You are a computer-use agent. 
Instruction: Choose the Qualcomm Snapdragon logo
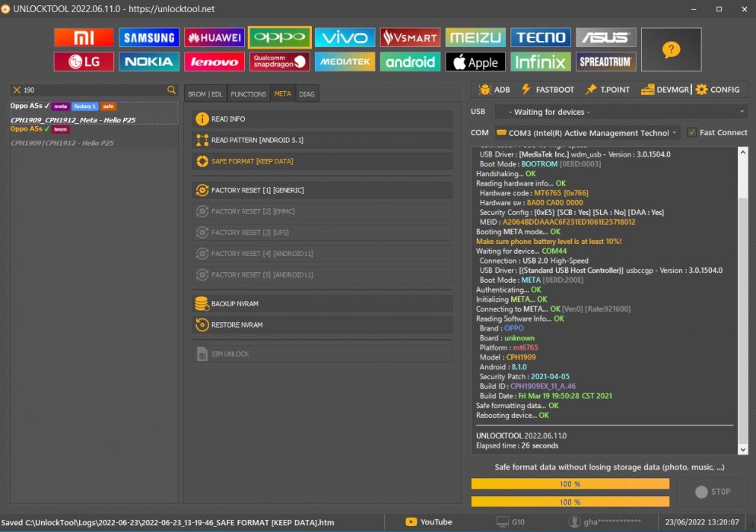(280, 62)
